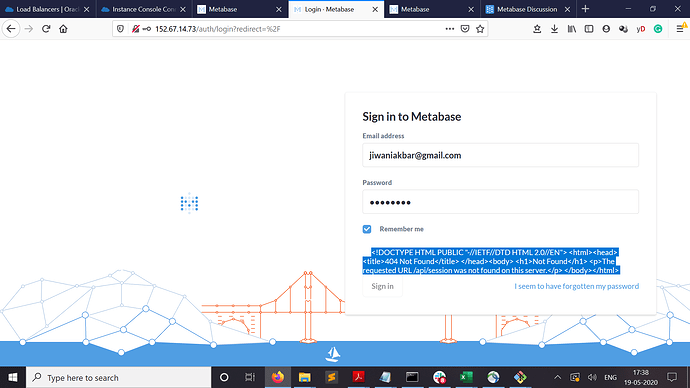The width and height of the screenshot is (690, 388).
Task: Open Excel from the Windows taskbar
Action: pyautogui.click(x=466, y=377)
